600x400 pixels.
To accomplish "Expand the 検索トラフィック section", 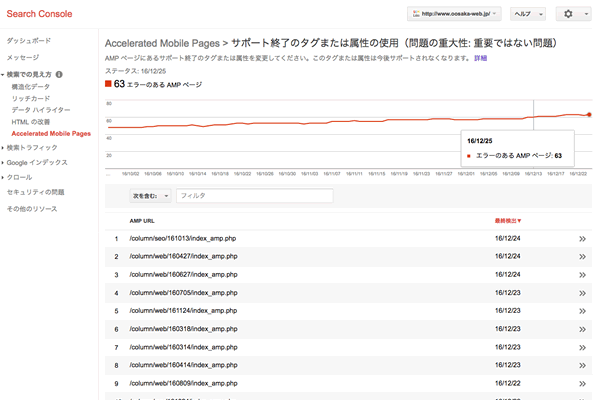I will click(x=3, y=148).
